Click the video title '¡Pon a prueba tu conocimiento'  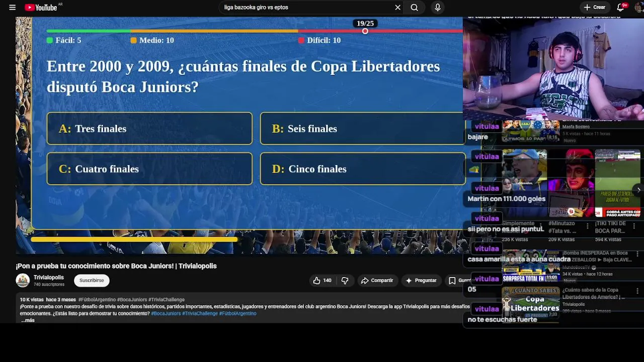(x=116, y=266)
